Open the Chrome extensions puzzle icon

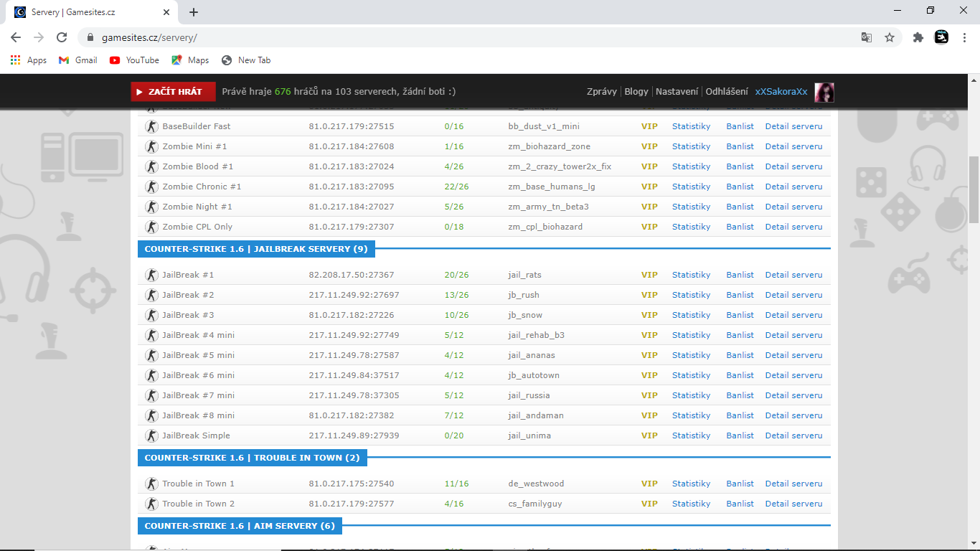pos(918,37)
